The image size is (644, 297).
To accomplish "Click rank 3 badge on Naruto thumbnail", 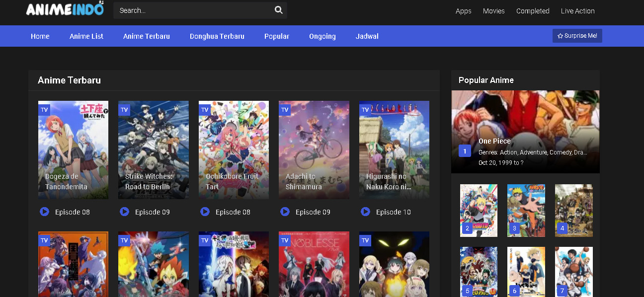I will (x=514, y=228).
